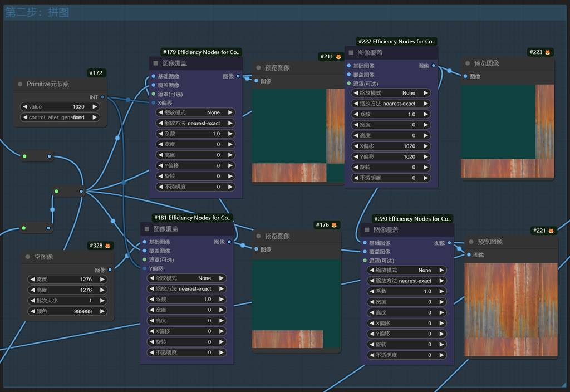Toggle collapse dot of 预览图像 node #223
This screenshot has height=392, width=570.
click(x=466, y=63)
